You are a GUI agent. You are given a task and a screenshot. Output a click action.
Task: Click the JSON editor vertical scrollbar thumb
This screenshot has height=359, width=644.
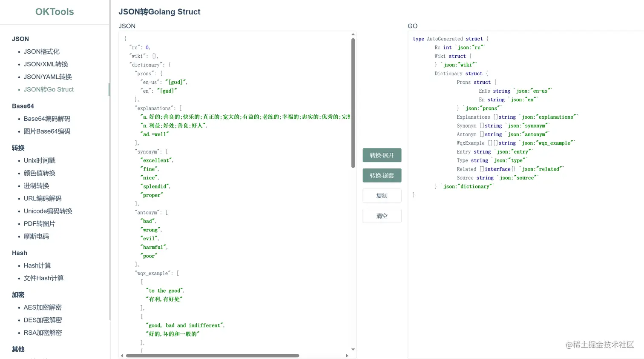(x=353, y=103)
